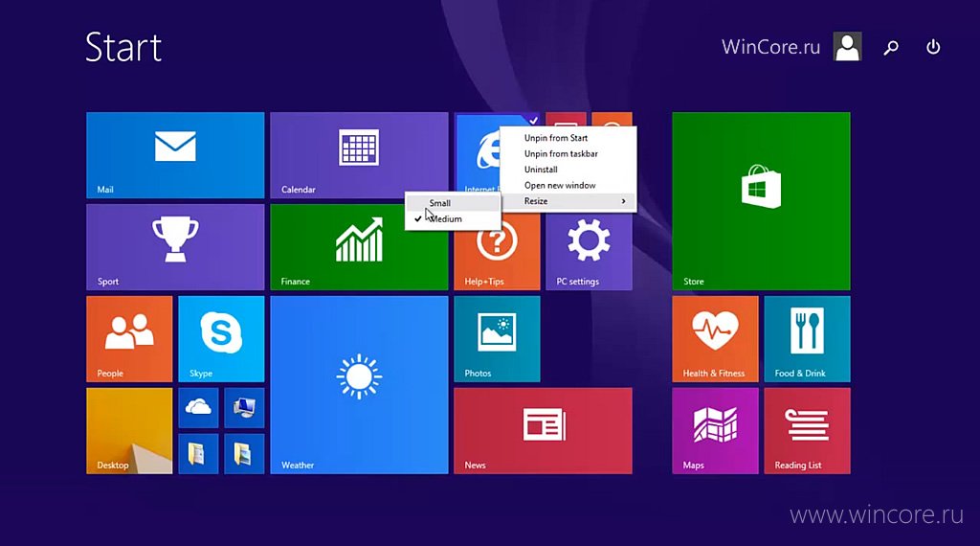Open the small Pictures folder tile
Screen dimensions: 980x546
244,453
